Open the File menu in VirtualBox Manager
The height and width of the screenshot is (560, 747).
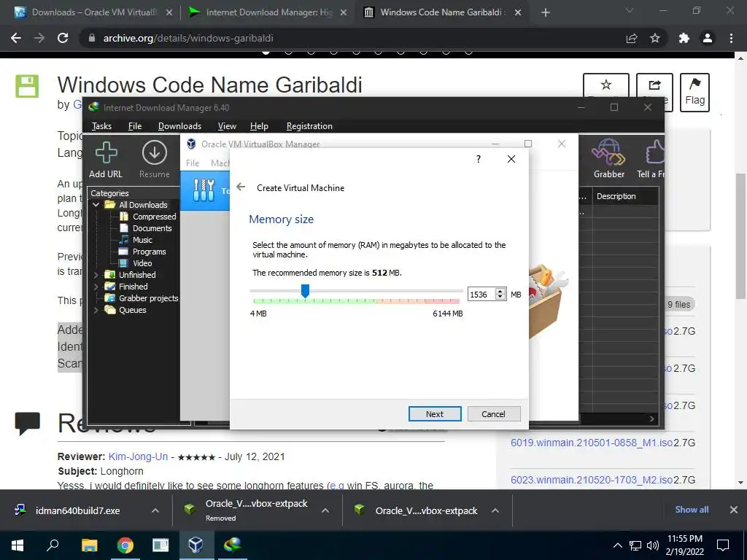pos(193,163)
